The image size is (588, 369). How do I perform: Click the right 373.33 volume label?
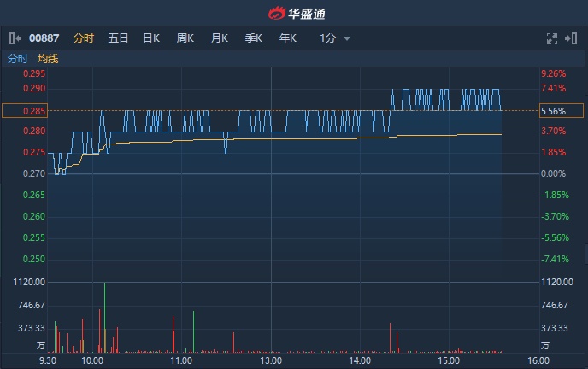[x=555, y=329]
